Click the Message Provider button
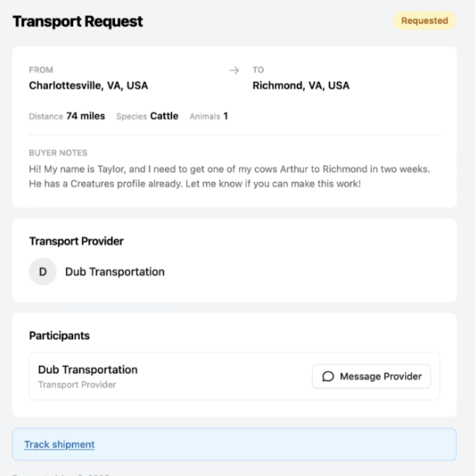The height and width of the screenshot is (476, 475). click(371, 376)
